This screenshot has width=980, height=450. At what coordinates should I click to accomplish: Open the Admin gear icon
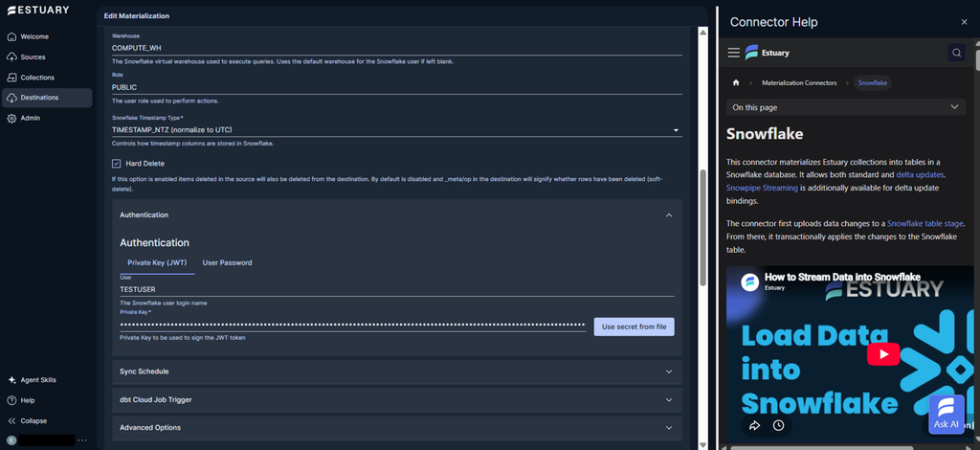click(x=11, y=118)
